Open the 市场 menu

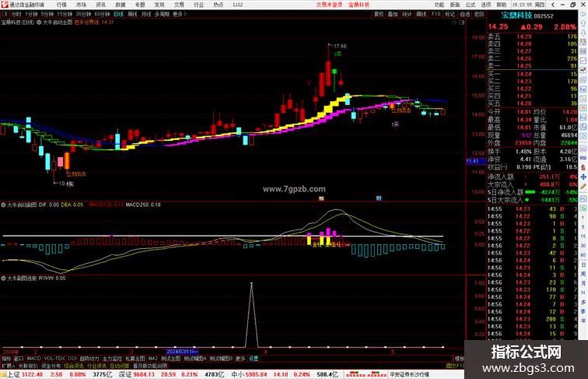click(81, 4)
